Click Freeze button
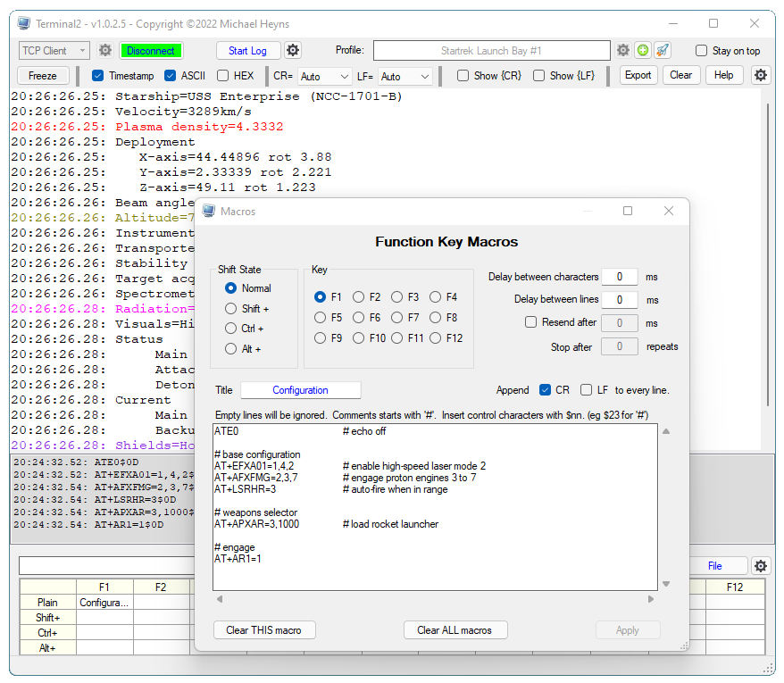 pyautogui.click(x=43, y=76)
